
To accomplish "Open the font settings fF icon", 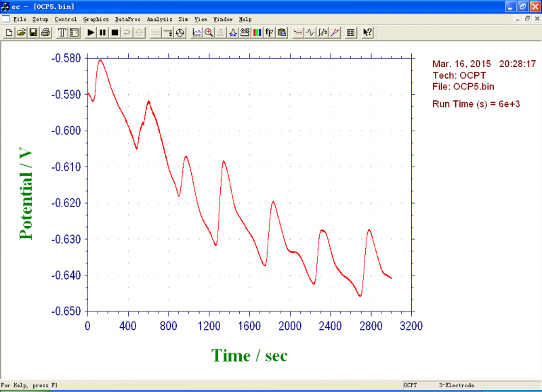I will coord(269,32).
